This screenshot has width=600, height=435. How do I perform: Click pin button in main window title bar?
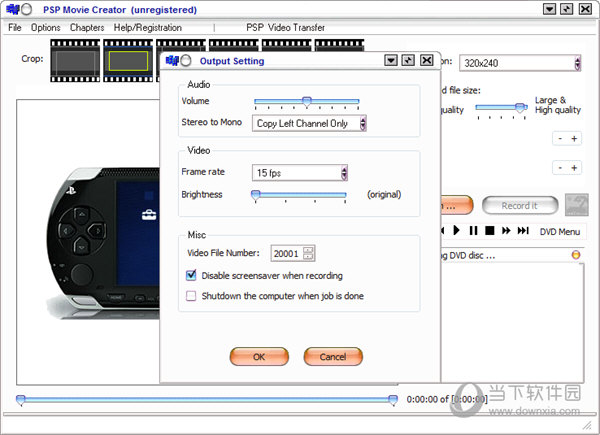click(567, 9)
